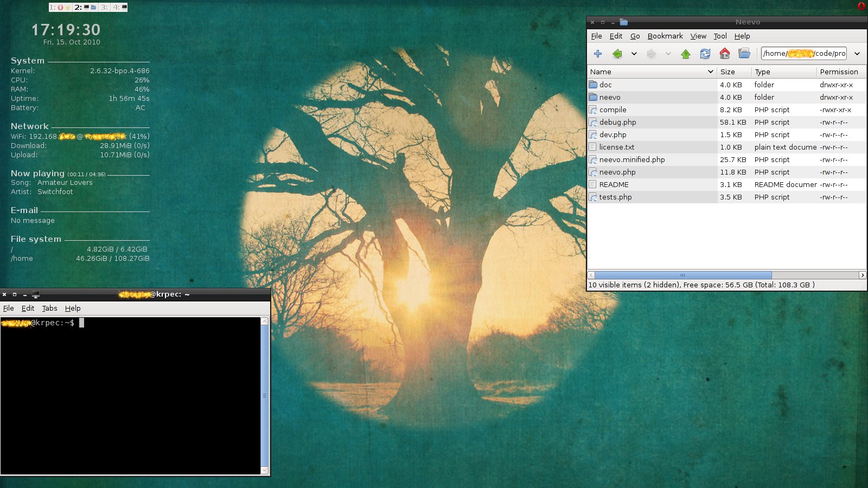The width and height of the screenshot is (868, 488).
Task: Refresh the current folder view
Action: [705, 54]
